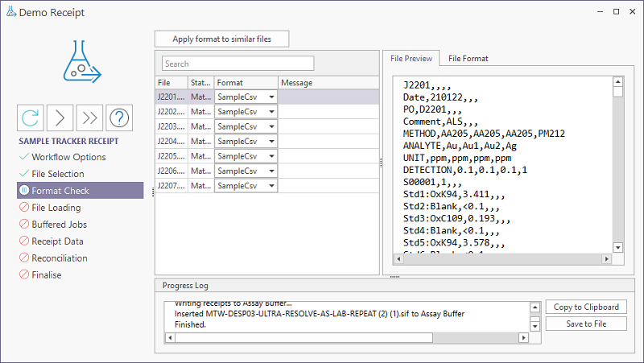
Task: Open the Reconciliation workflow step
Action: pos(59,258)
